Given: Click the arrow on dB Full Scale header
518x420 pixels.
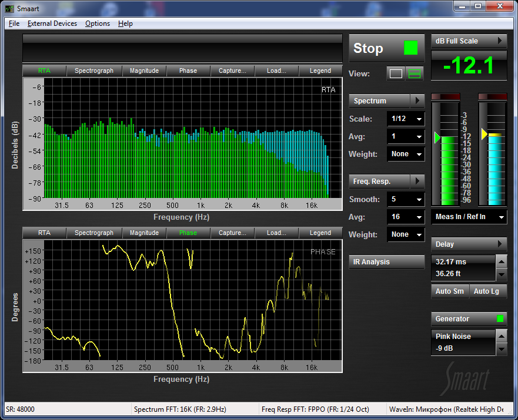Looking at the screenshot, I should pos(500,41).
